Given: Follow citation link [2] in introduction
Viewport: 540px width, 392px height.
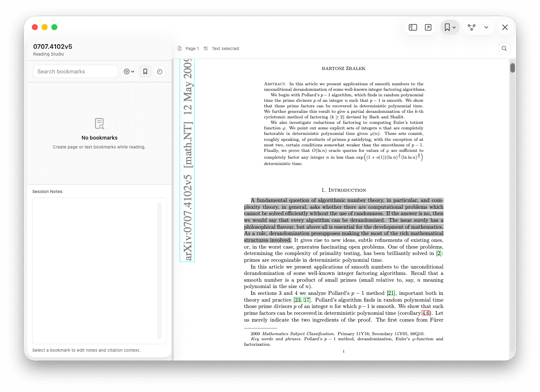Looking at the screenshot, I should coord(439,253).
